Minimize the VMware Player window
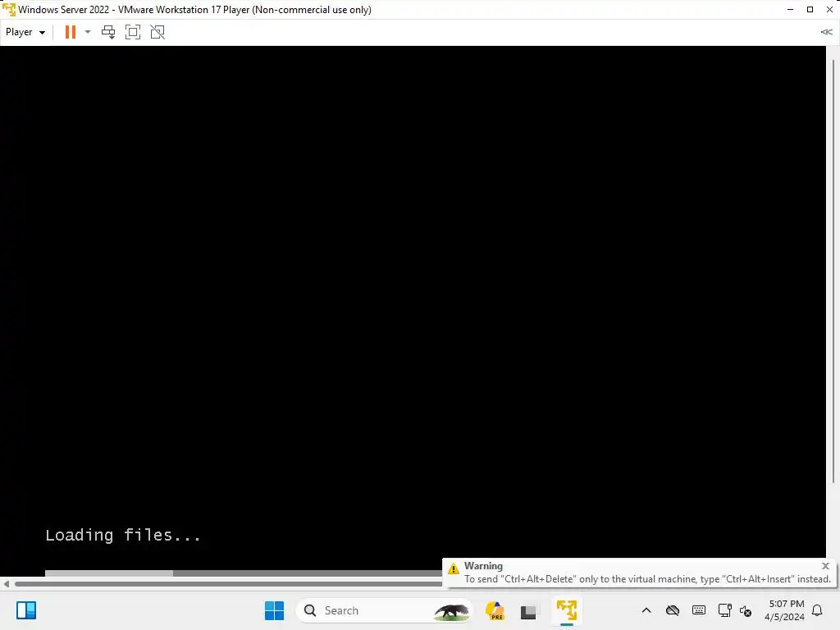The height and width of the screenshot is (630, 840). coord(790,10)
